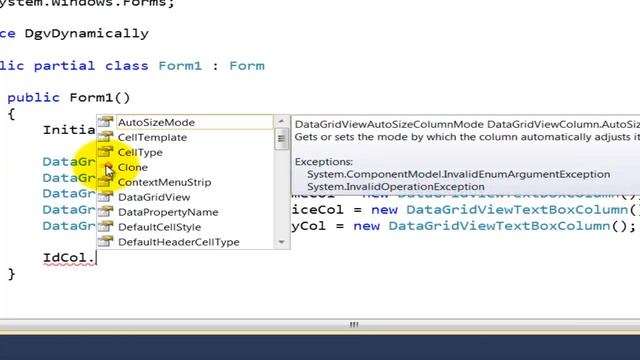Click the property icon beside DataGridView
This screenshot has width=640, height=360.
105,197
